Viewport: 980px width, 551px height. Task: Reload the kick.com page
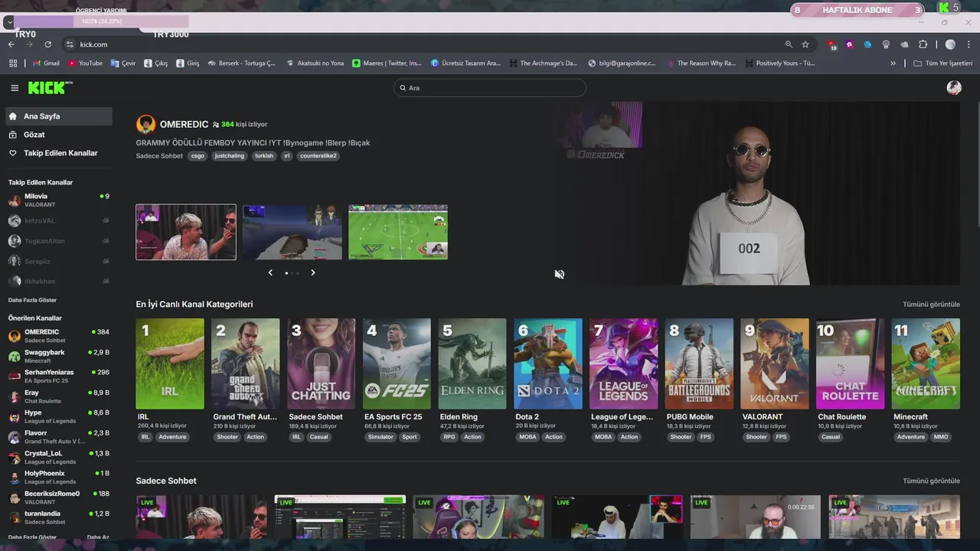[x=48, y=44]
